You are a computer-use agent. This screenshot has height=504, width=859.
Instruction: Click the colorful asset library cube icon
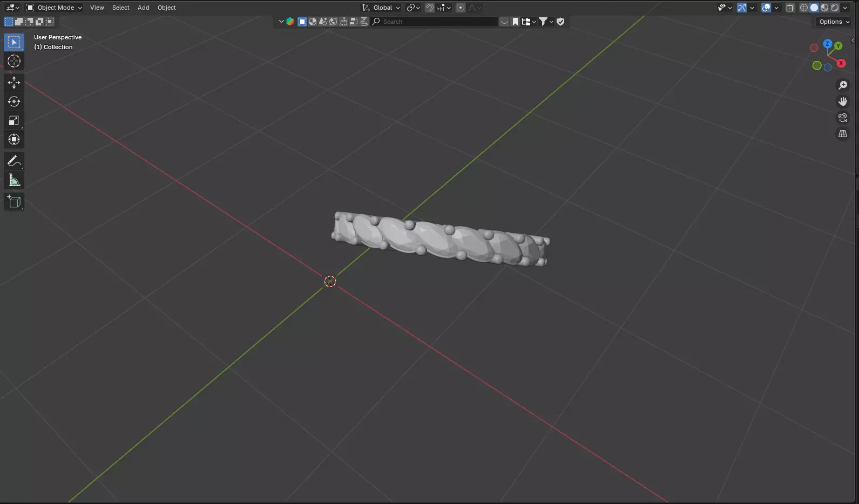(x=290, y=22)
